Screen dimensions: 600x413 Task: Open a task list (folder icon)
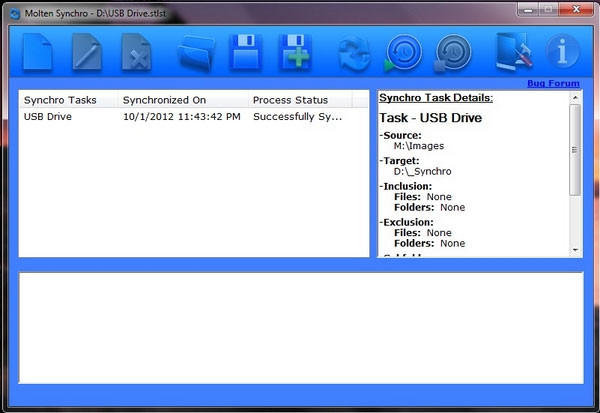[196, 52]
